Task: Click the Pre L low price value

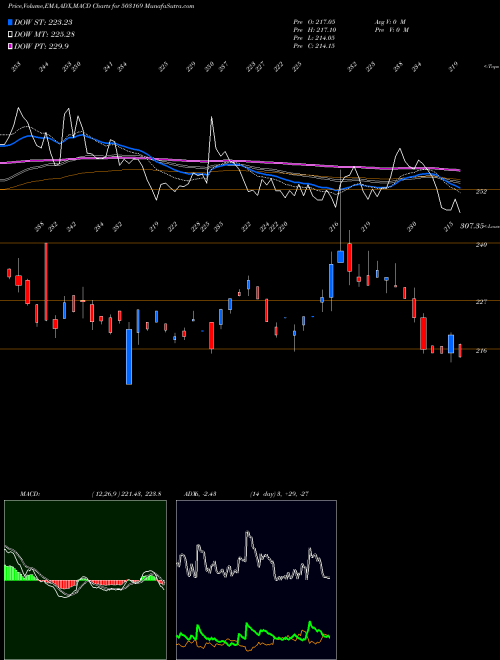Action: [314, 38]
